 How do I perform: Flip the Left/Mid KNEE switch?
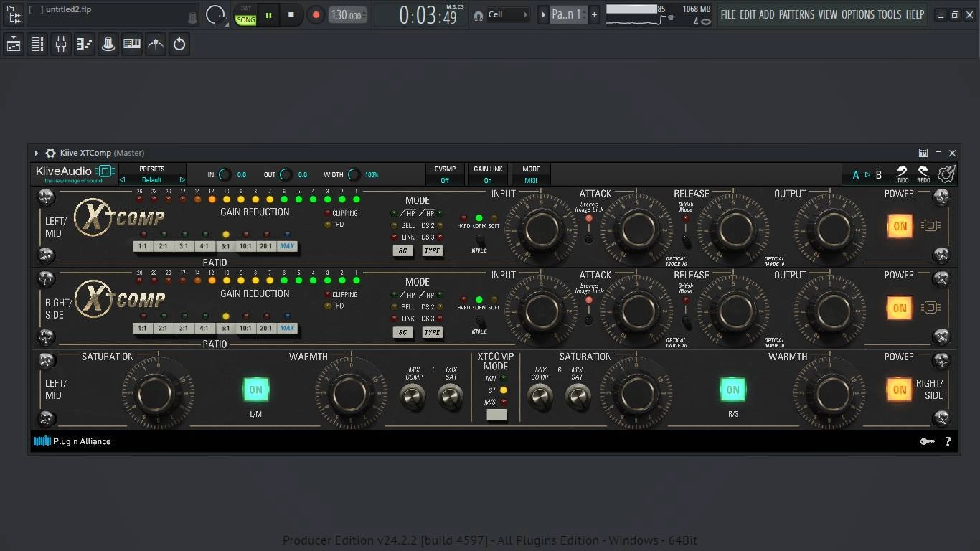[479, 240]
